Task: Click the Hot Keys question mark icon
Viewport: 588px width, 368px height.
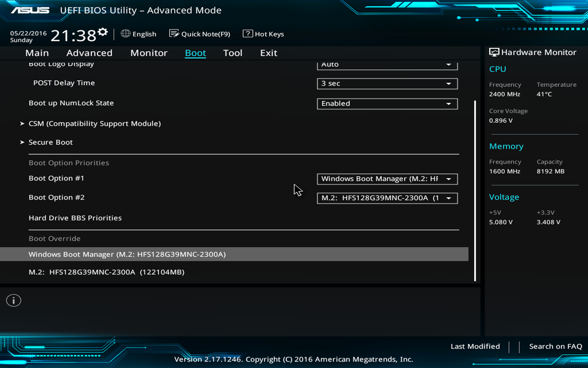Action: pyautogui.click(x=248, y=34)
